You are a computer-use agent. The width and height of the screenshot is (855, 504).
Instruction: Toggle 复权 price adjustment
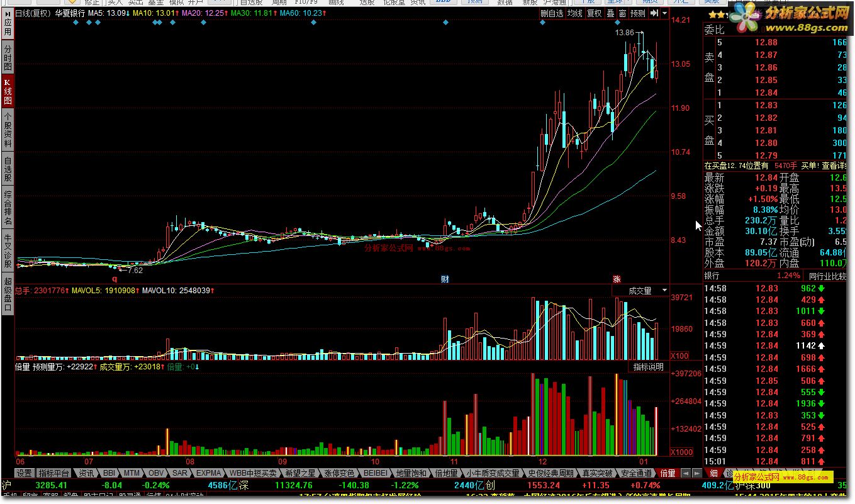click(x=594, y=13)
